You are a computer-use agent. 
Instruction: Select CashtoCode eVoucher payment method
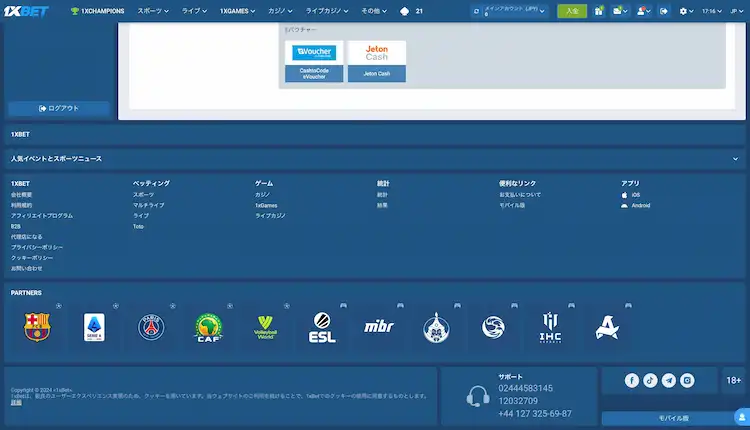pos(314,61)
